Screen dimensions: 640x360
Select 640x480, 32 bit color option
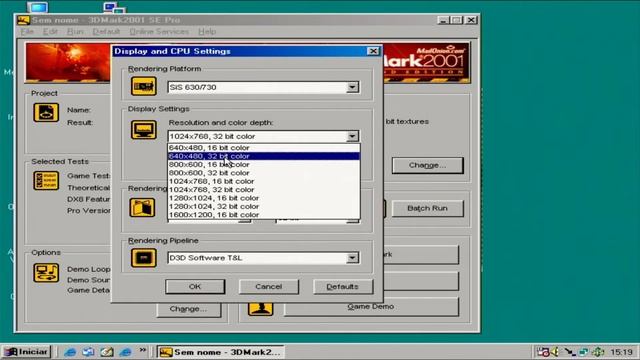coord(264,156)
